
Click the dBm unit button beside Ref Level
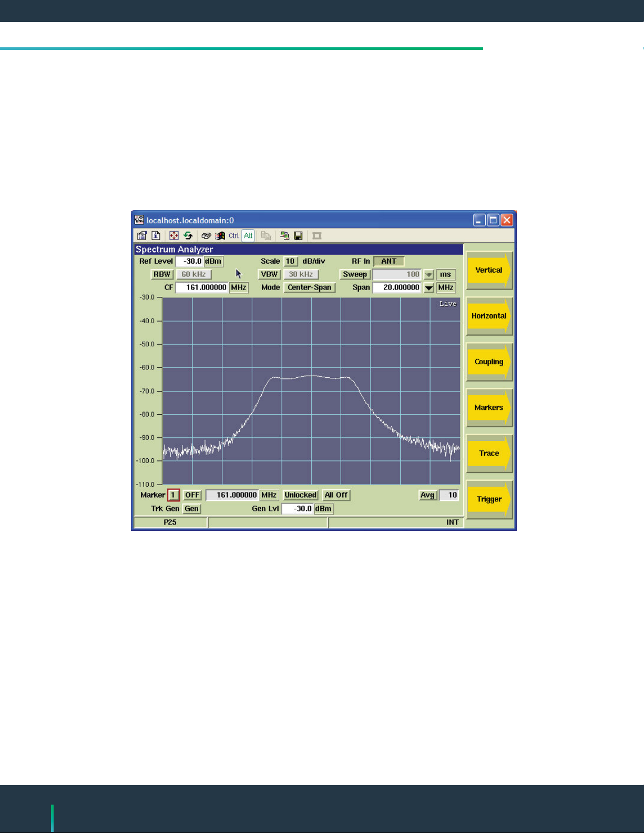click(x=213, y=261)
